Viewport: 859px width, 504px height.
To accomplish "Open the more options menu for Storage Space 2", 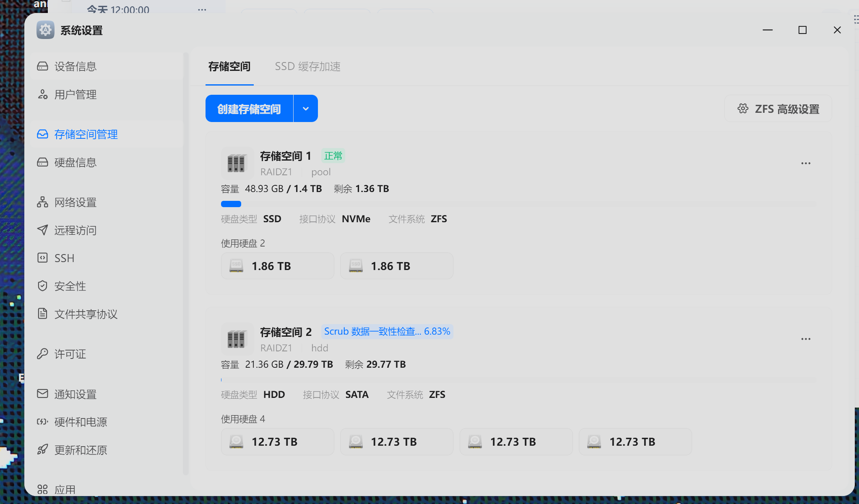I will [x=806, y=339].
